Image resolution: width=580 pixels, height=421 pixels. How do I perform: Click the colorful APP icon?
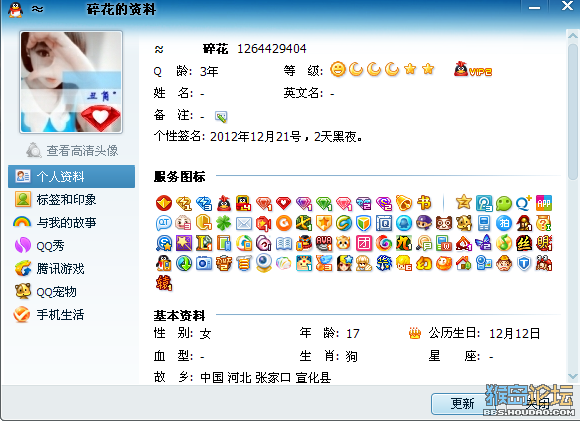pyautogui.click(x=544, y=203)
